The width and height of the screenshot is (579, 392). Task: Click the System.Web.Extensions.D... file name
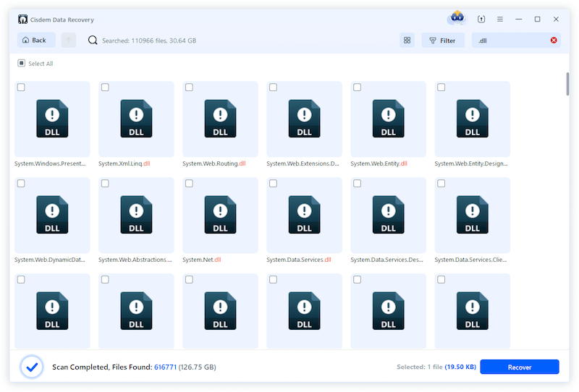pyautogui.click(x=303, y=163)
